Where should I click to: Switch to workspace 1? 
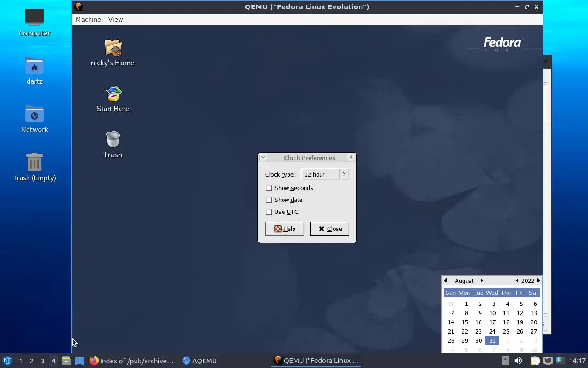click(20, 361)
